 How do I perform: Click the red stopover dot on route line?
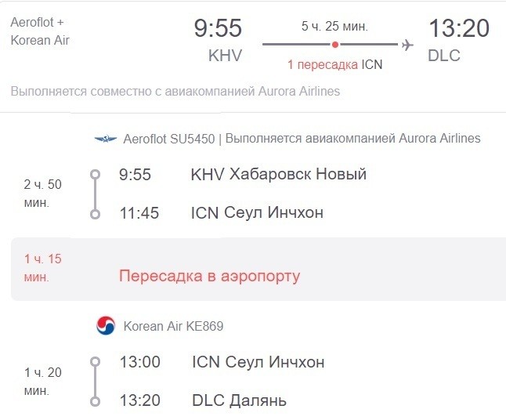[335, 45]
